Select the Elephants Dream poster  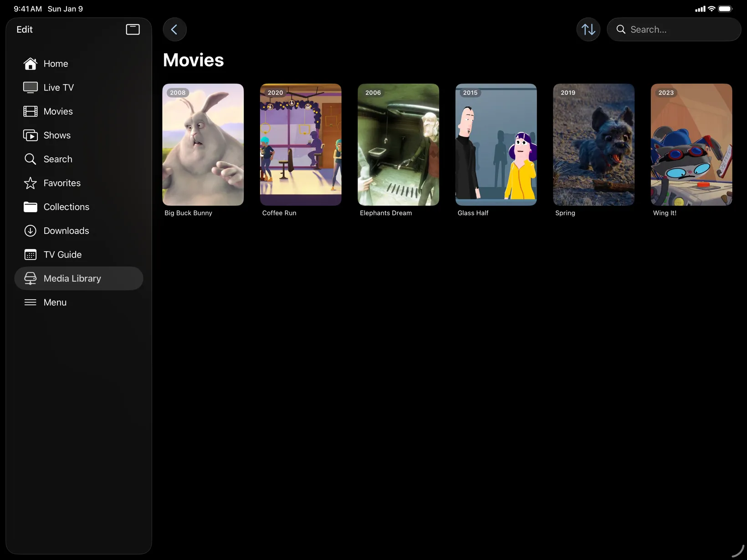399,144
